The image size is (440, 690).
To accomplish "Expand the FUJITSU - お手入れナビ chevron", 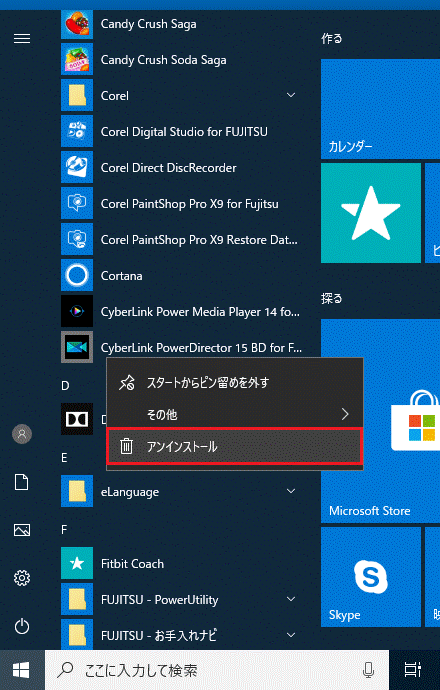I will (291, 635).
